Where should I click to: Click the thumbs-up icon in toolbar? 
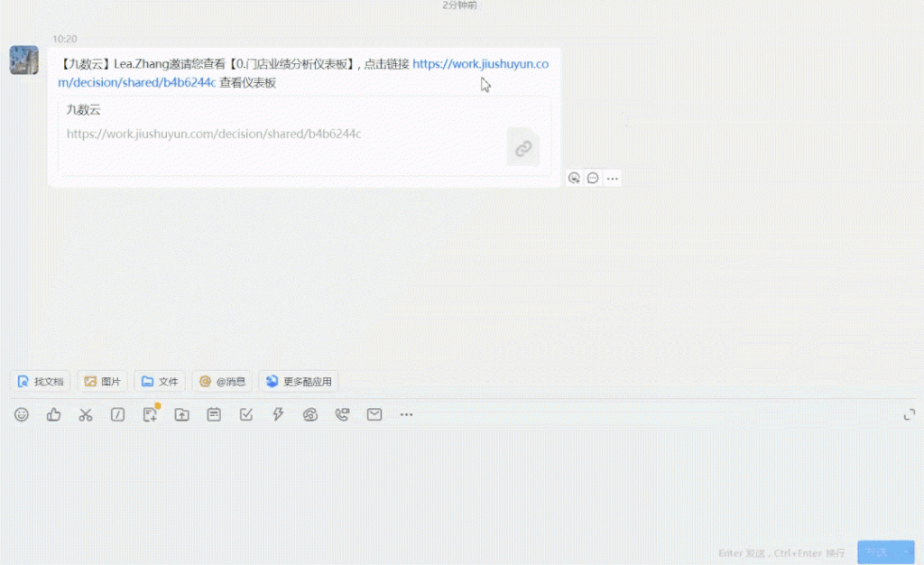(x=54, y=414)
